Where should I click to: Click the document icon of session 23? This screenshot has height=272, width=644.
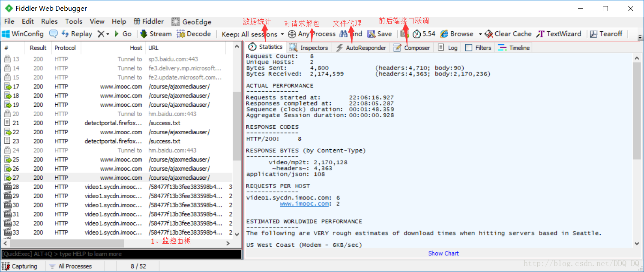[x=7, y=141]
